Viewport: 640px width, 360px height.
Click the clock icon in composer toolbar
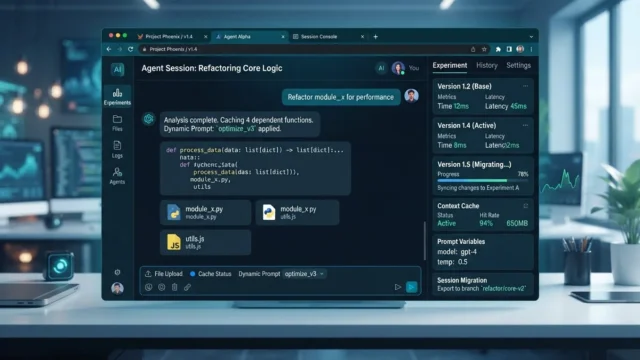(x=149, y=287)
